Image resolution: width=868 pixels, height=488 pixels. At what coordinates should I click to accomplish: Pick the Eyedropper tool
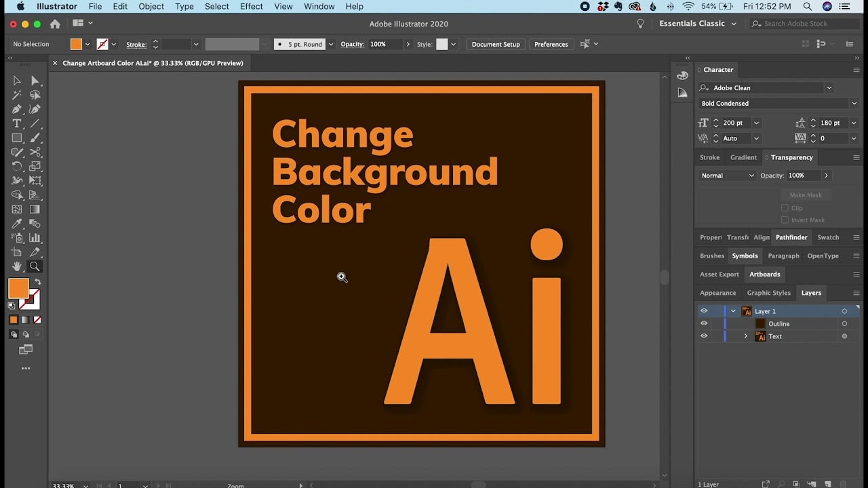[17, 224]
